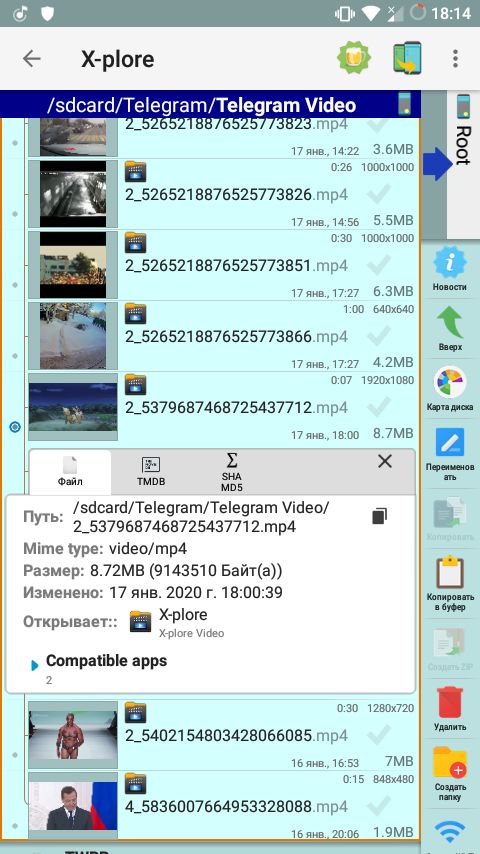Tap Mime type value video/mp4
Image resolution: width=480 pixels, height=854 pixels.
pos(148,548)
